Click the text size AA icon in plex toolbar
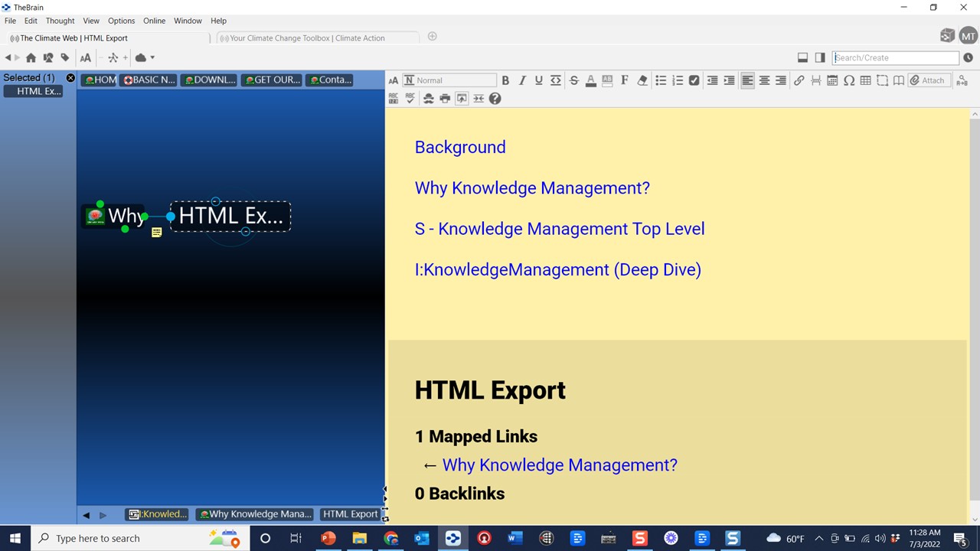This screenshot has height=551, width=980. coord(86,57)
